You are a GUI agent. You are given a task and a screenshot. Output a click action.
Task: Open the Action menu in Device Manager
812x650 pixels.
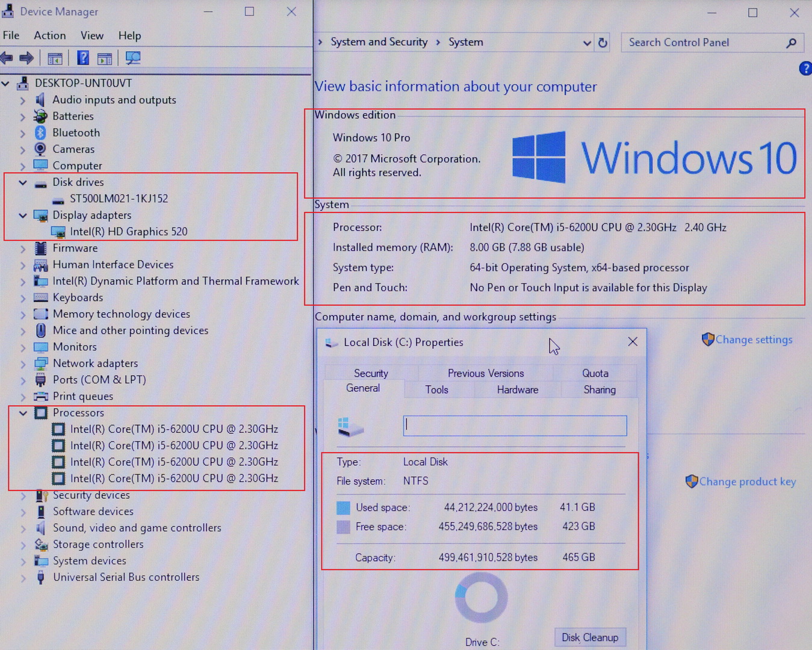click(50, 36)
